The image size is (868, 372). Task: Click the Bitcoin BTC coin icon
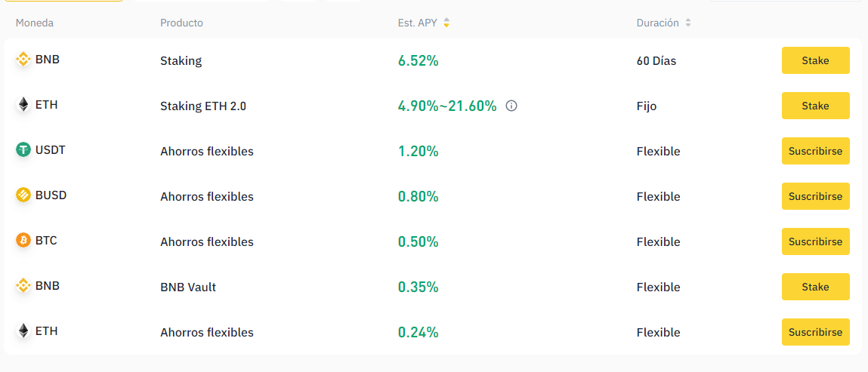tap(23, 241)
